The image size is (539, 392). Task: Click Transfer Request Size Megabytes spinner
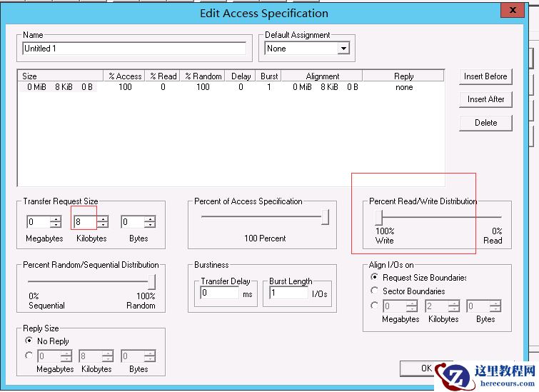pos(56,222)
